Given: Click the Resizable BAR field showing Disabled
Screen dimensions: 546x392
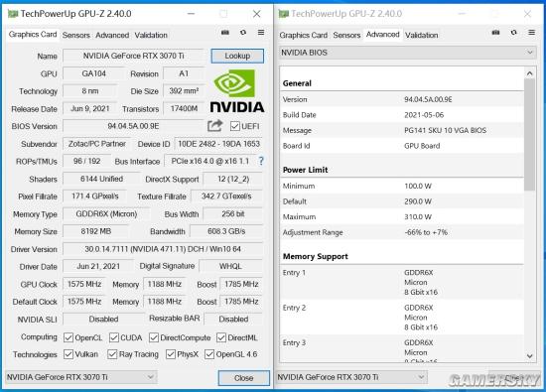Looking at the screenshot, I should (x=233, y=320).
